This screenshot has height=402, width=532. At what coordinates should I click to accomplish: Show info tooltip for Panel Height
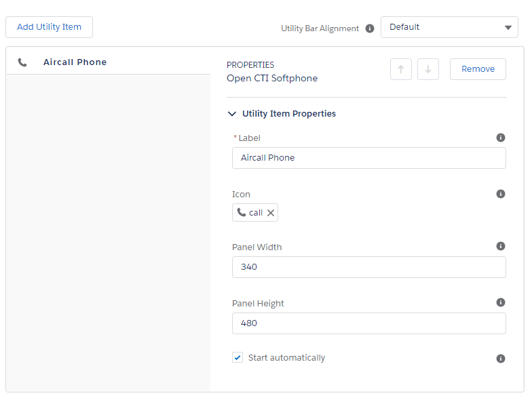(x=501, y=302)
